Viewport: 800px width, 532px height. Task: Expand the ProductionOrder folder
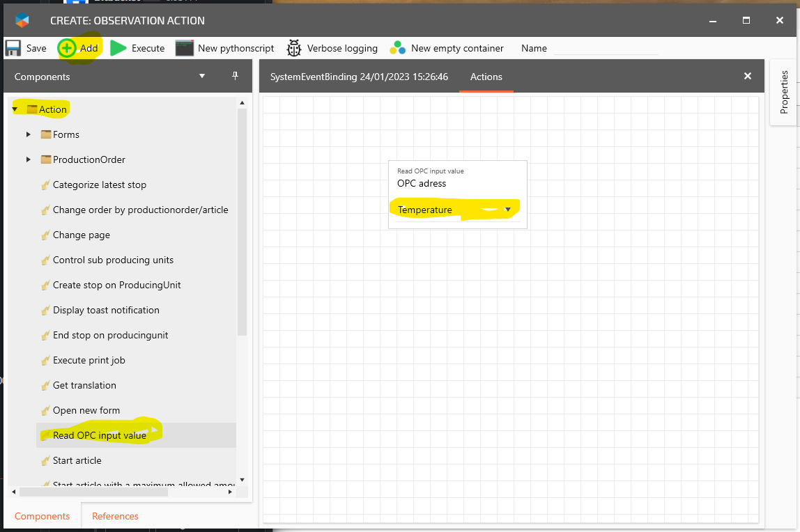(28, 159)
